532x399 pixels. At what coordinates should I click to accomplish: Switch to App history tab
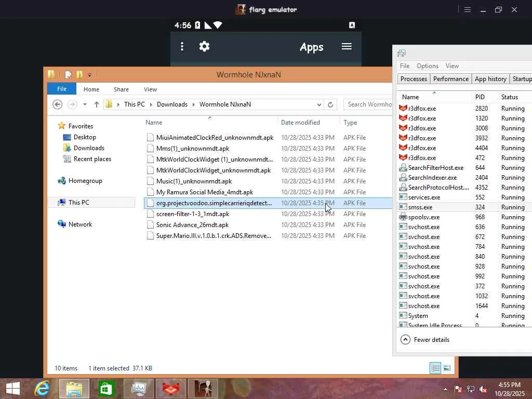[x=490, y=79]
